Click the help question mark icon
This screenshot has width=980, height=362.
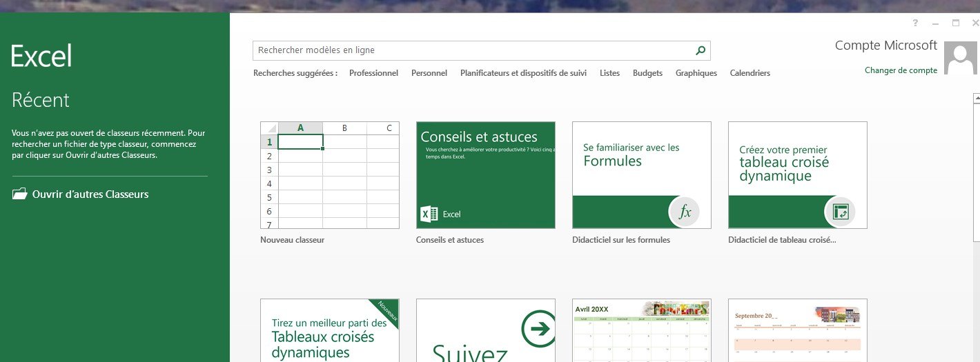(917, 23)
